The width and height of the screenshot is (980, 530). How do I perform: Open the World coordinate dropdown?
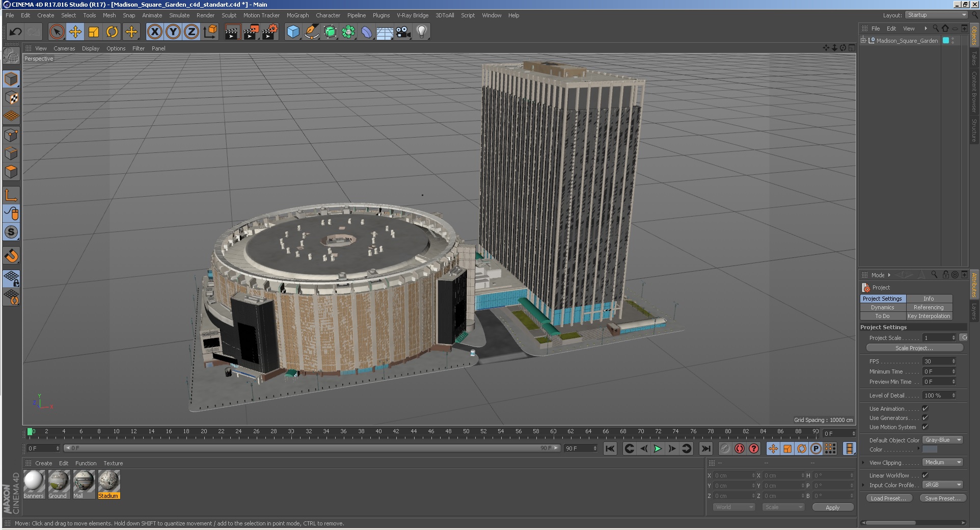733,507
